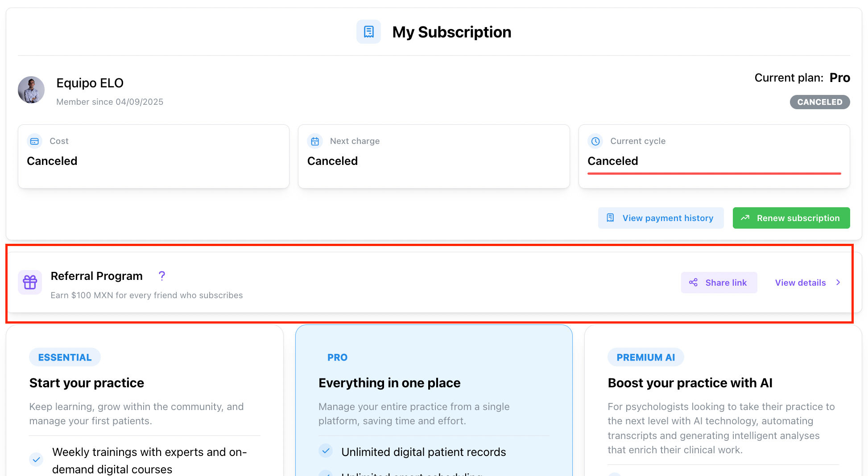Click the Equipo ELO profile avatar
The image size is (868, 476).
[x=31, y=90]
